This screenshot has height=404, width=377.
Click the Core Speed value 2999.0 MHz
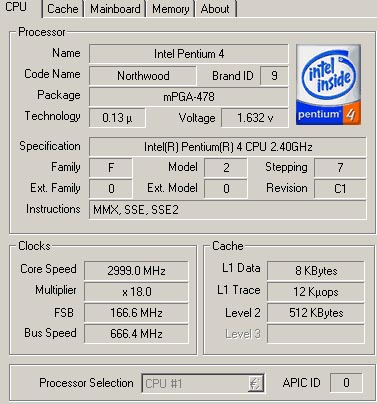coord(136,271)
